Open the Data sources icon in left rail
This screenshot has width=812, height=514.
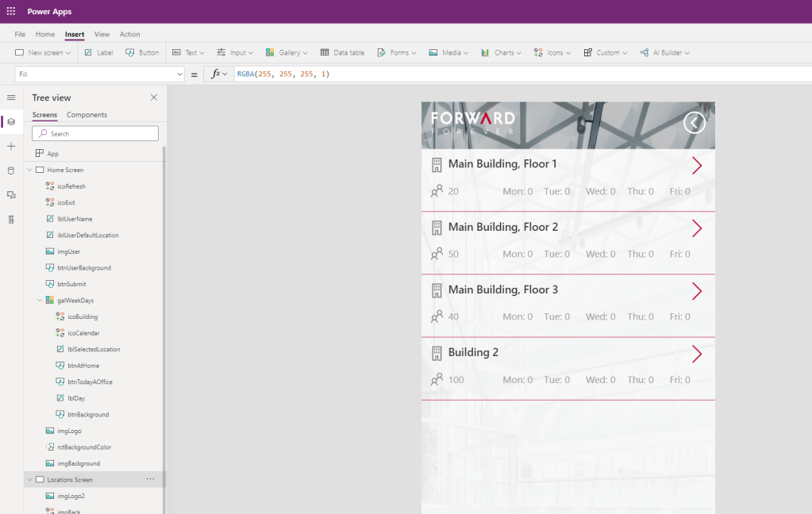[x=11, y=171]
